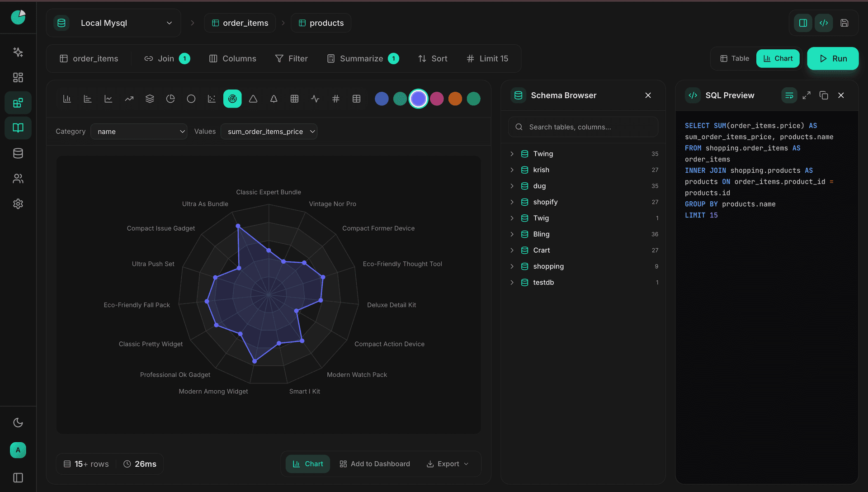
Task: Switch to the pie chart type
Action: 170,99
